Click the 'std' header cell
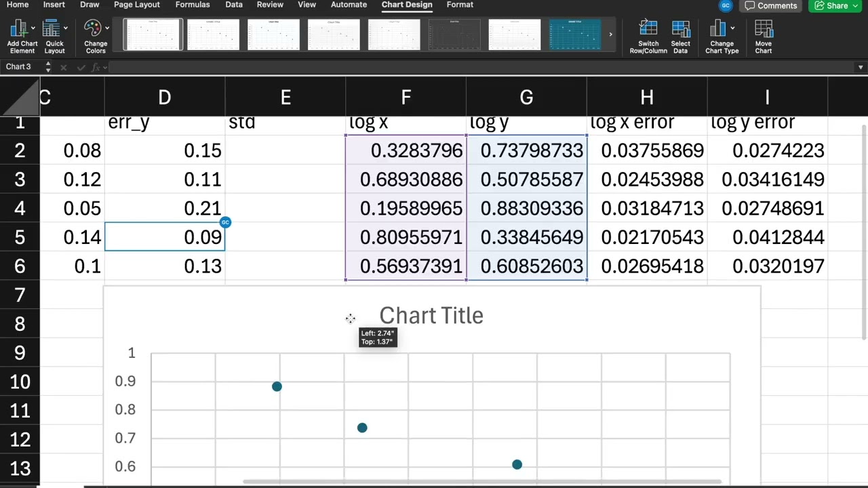868x488 pixels. (x=285, y=124)
